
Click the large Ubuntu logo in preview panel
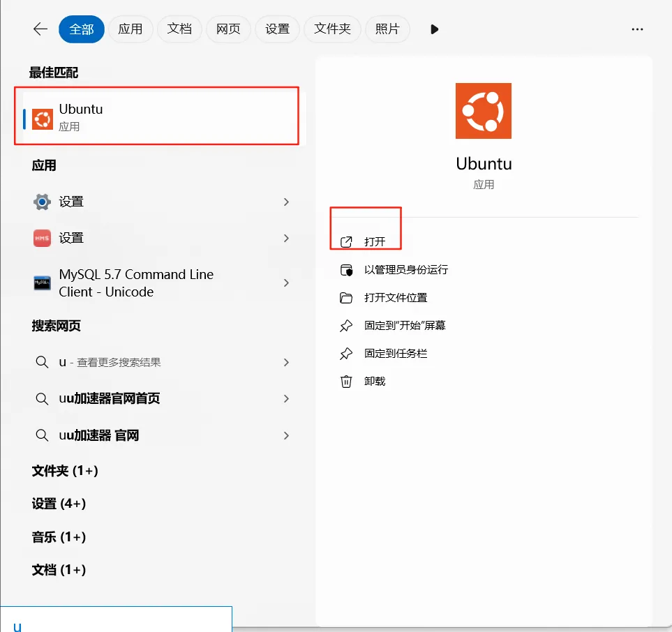pyautogui.click(x=483, y=110)
